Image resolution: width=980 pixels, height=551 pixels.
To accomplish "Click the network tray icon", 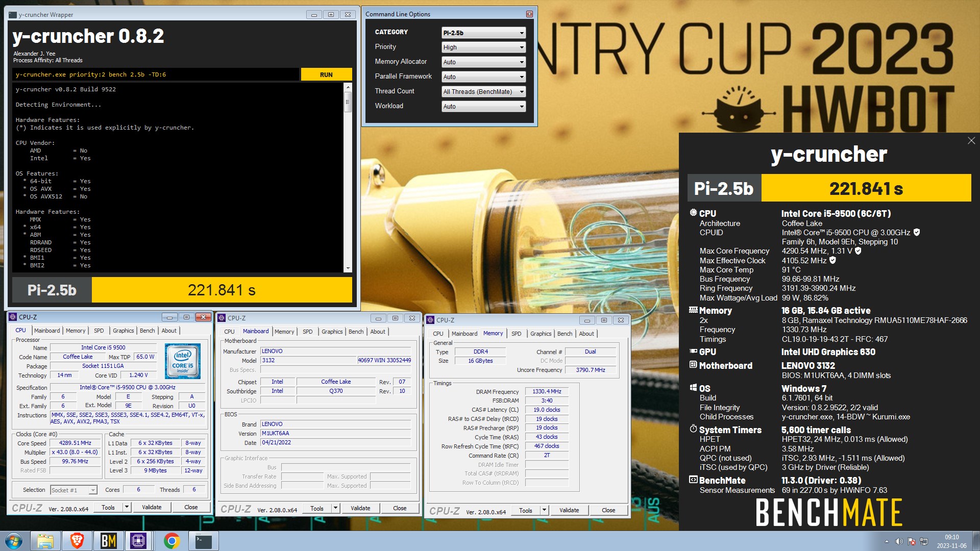I will [924, 541].
